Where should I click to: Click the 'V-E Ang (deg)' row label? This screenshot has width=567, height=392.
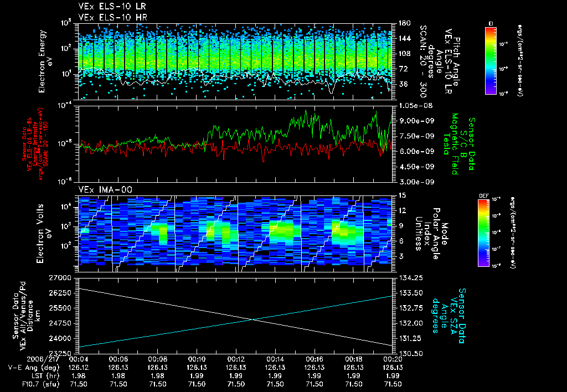(34, 368)
